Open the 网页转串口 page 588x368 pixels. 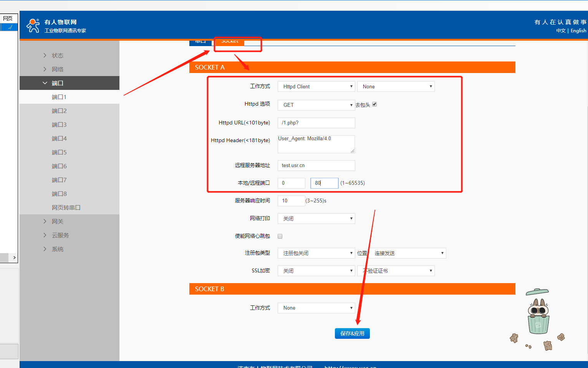click(70, 207)
